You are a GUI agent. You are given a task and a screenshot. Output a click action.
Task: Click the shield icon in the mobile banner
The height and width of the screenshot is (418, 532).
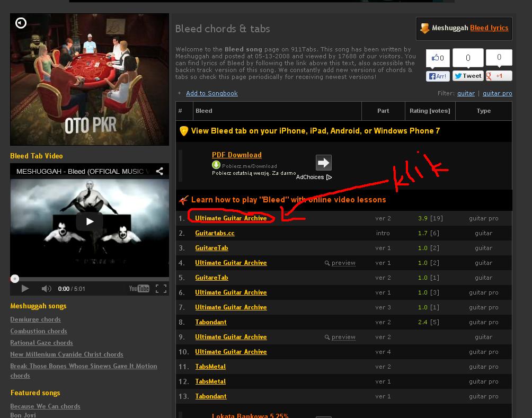(183, 131)
